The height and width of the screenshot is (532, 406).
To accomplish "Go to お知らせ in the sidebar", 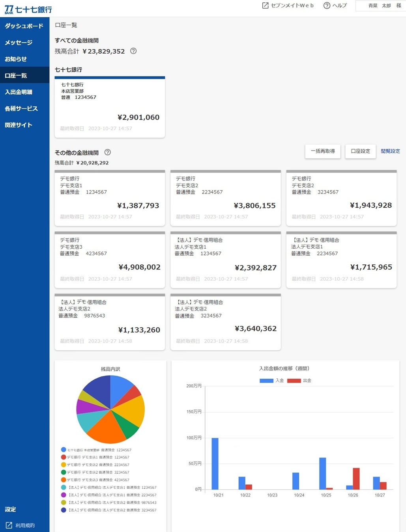I will [x=24, y=59].
